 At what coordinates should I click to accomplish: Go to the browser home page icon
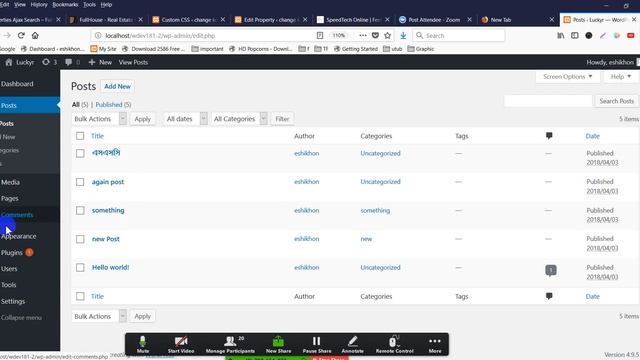(35, 36)
